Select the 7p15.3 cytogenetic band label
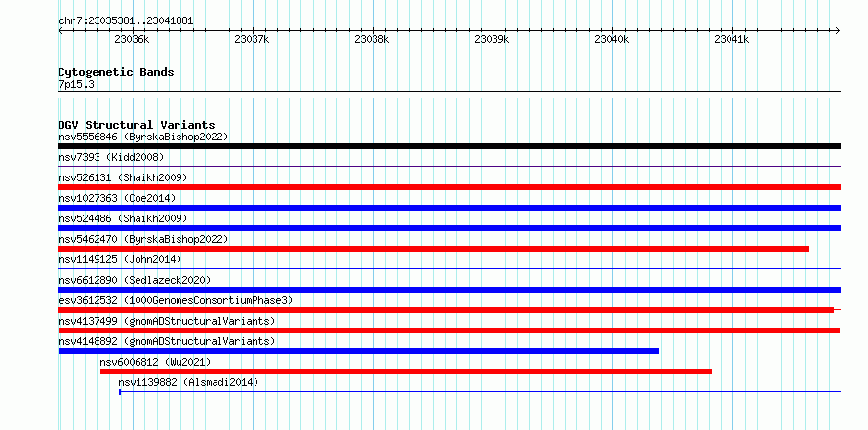This screenshot has height=430, width=868. pos(76,84)
